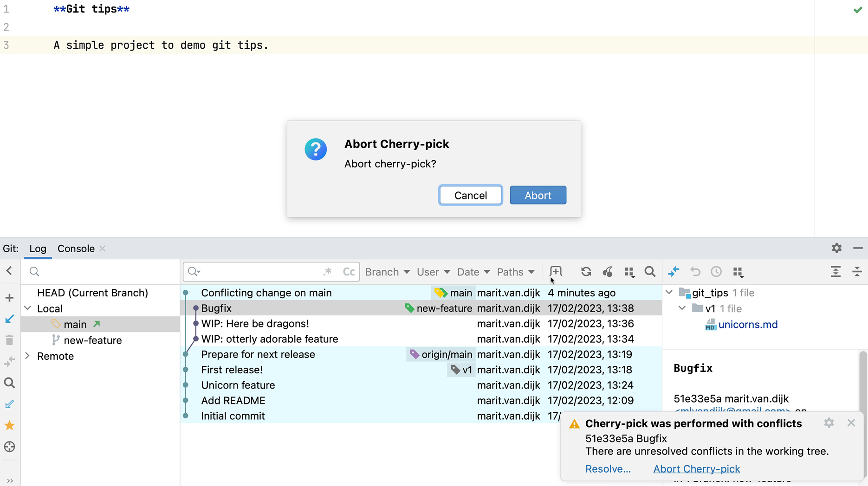The image size is (868, 486).
Task: Click the favorite star icon in sidebar
Action: (9, 425)
